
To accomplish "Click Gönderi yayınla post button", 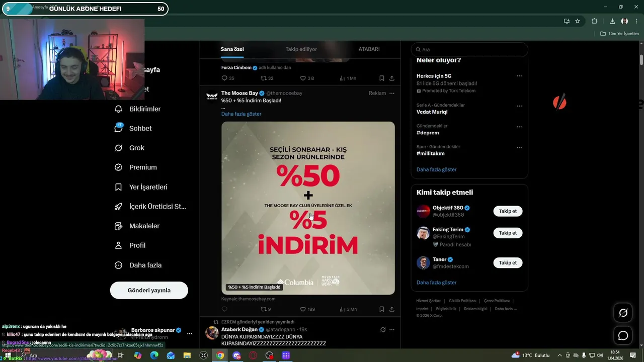I will [x=149, y=290].
